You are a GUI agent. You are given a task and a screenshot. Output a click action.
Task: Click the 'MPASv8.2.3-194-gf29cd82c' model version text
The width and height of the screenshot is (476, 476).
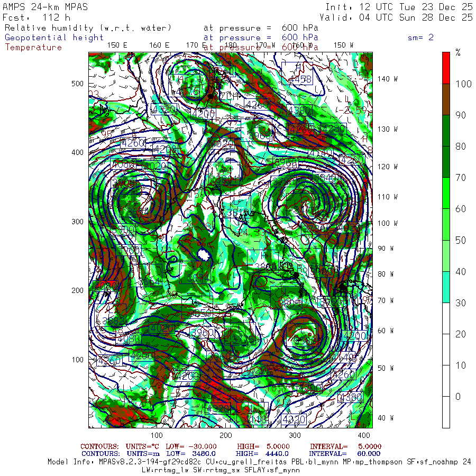150,462
